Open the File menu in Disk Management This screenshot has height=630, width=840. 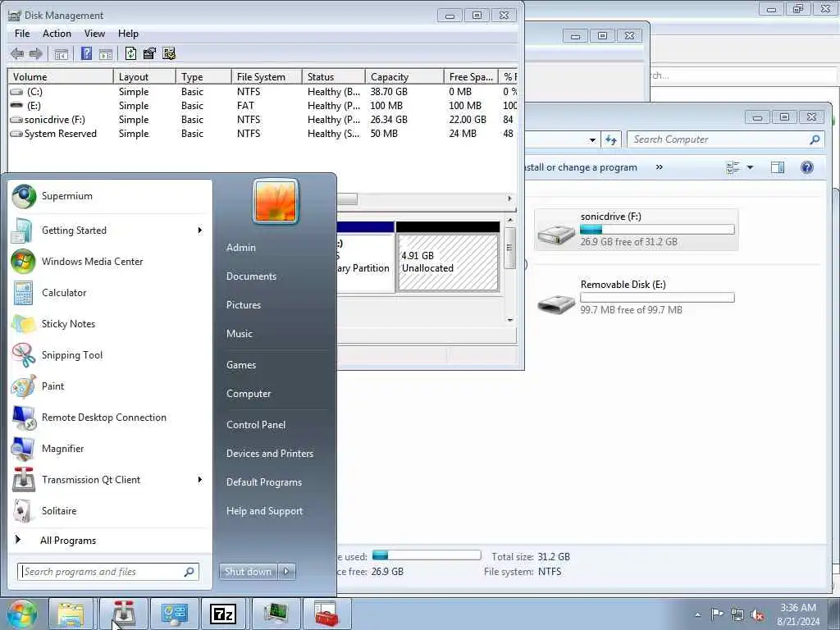22,34
